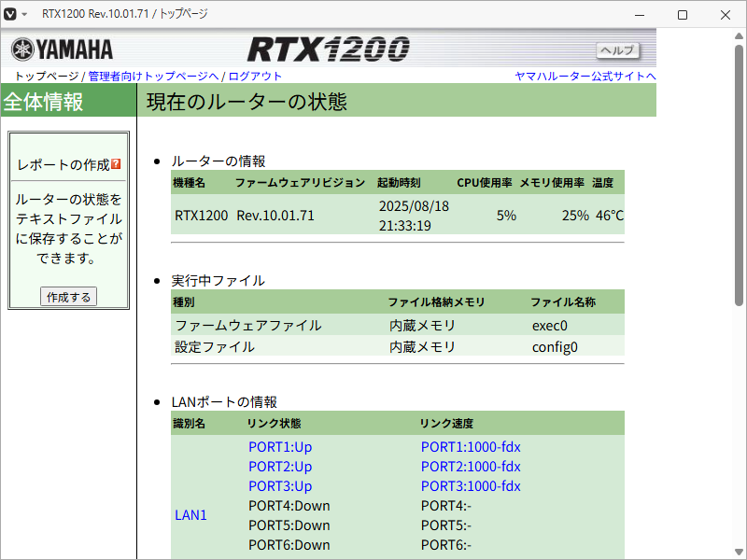Click the scrollbar up arrow
This screenshot has width=747, height=560.
pyautogui.click(x=739, y=35)
